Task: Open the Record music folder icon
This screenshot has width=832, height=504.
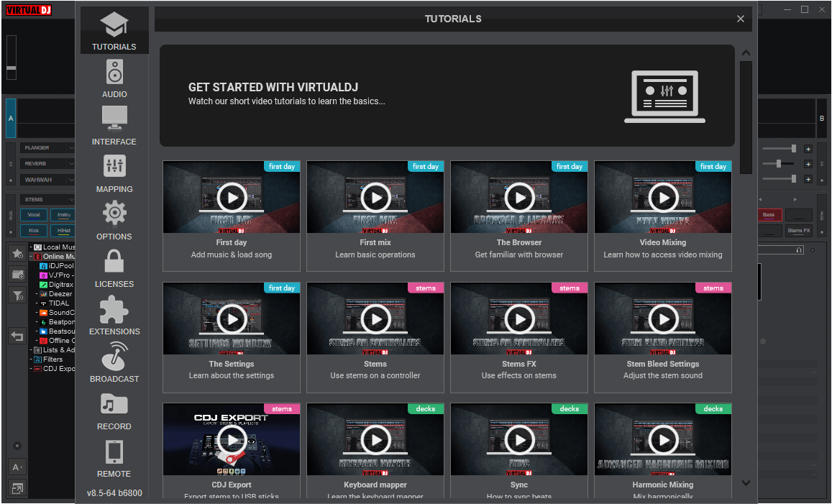Action: (x=114, y=404)
